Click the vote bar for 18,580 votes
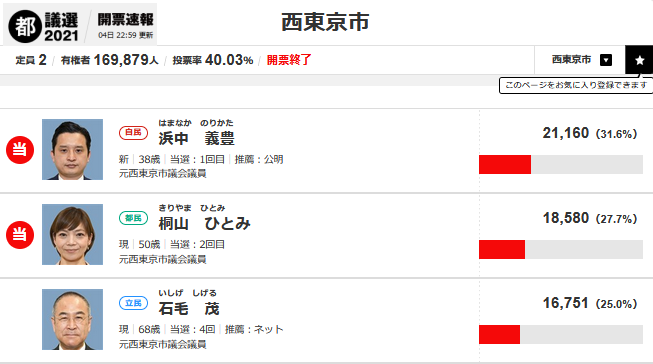Screen dimensions: 653x364 click(x=561, y=249)
